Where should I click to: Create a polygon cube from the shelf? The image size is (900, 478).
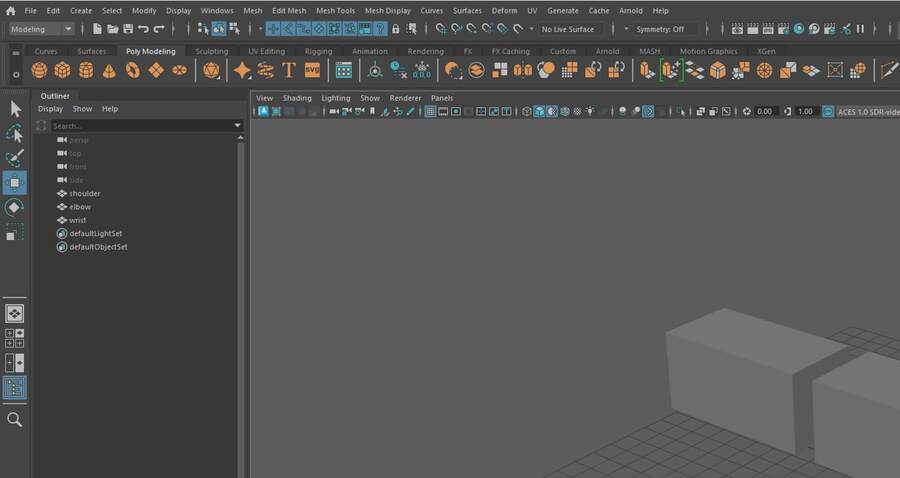(x=62, y=70)
